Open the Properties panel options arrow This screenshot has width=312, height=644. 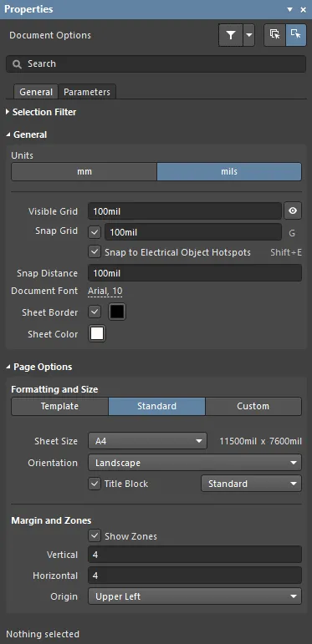pyautogui.click(x=289, y=9)
